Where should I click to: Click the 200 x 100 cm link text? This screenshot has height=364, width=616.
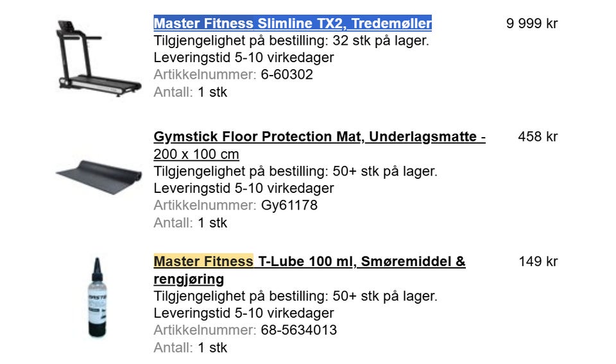point(196,154)
